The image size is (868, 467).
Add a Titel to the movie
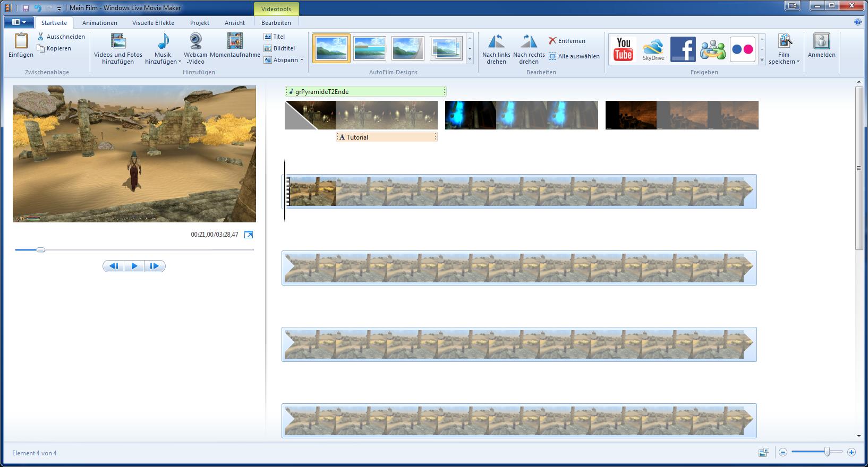coord(275,37)
